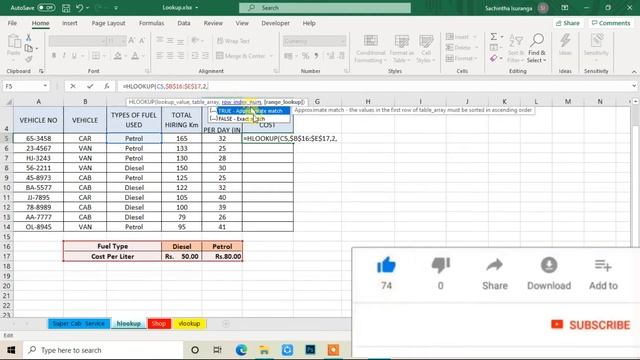Click the Percent Style icon
640x360 pixels.
coord(305,56)
